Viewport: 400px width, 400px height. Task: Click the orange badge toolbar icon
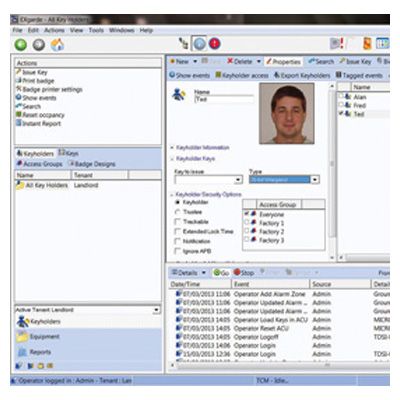(367, 44)
